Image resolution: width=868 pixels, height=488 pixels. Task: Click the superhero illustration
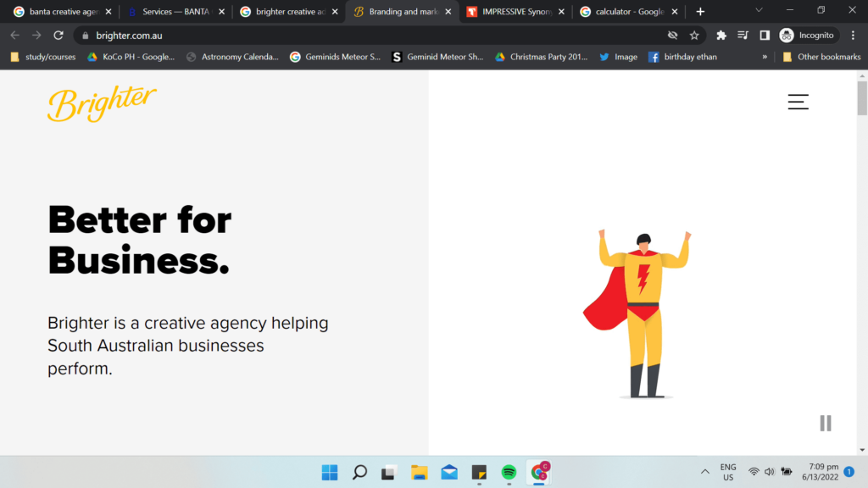[x=637, y=313]
